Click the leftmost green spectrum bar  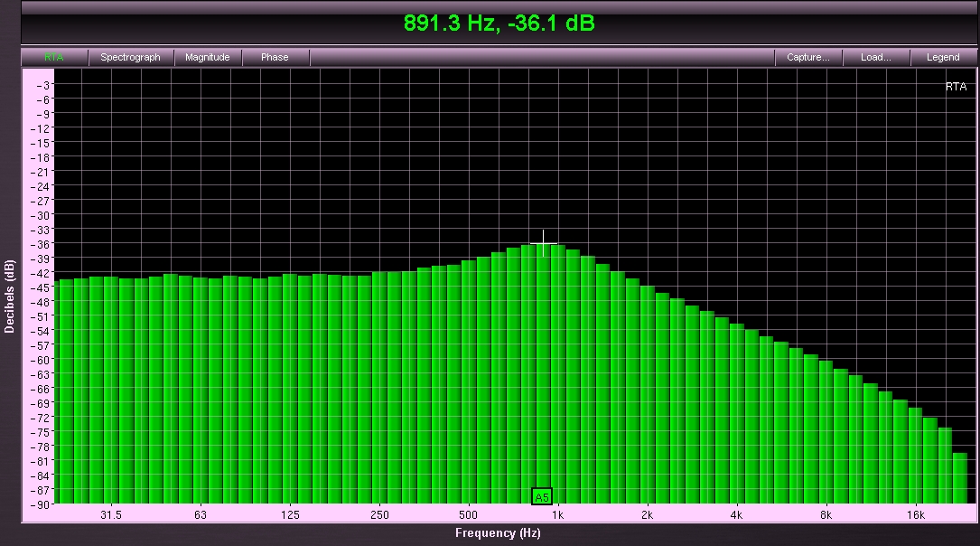pyautogui.click(x=64, y=391)
